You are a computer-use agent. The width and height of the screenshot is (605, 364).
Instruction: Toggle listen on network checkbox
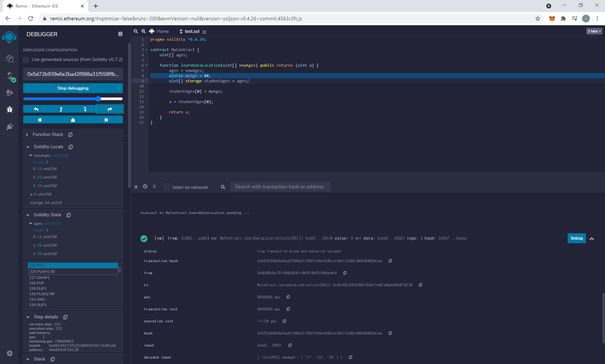point(167,187)
